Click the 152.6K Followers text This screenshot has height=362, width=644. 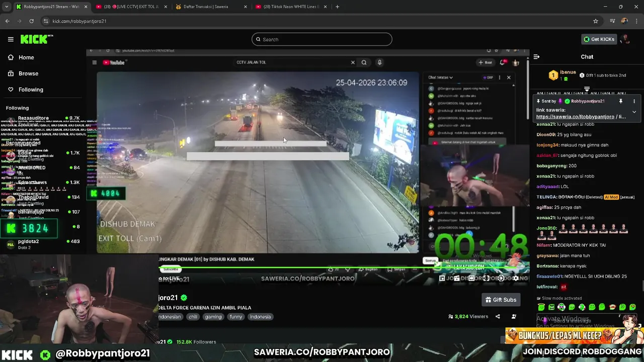coord(196,342)
